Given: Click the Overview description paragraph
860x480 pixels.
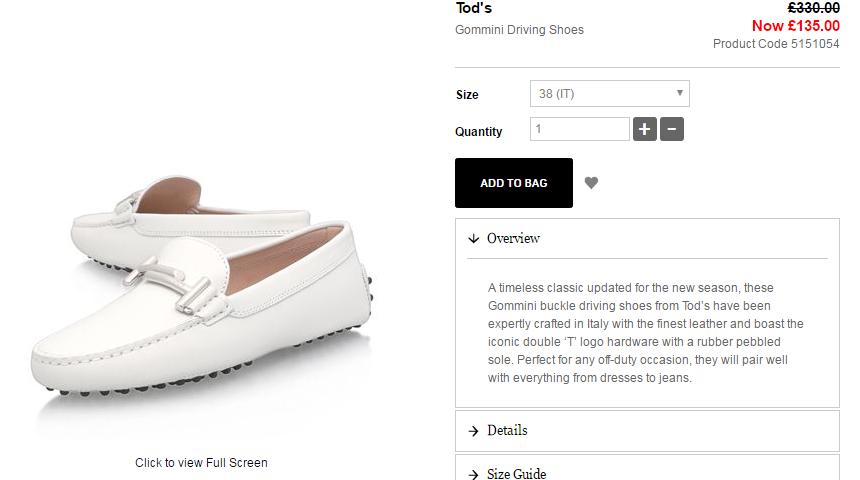Looking at the screenshot, I should pyautogui.click(x=646, y=333).
